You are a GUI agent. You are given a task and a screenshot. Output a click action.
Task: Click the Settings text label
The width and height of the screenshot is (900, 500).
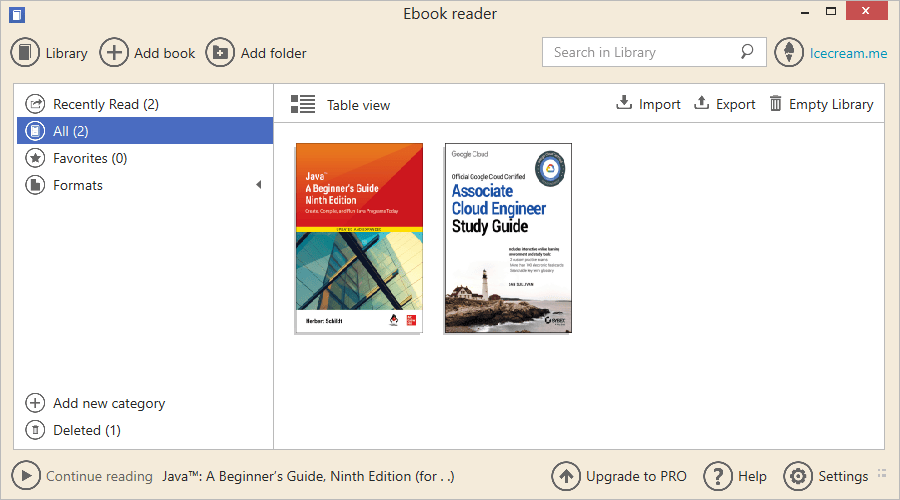pos(843,476)
